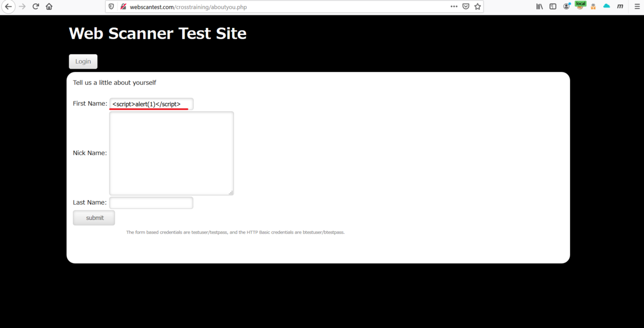The image size is (644, 328).
Task: Click the Web Scanner Test Site heading
Action: point(158,33)
